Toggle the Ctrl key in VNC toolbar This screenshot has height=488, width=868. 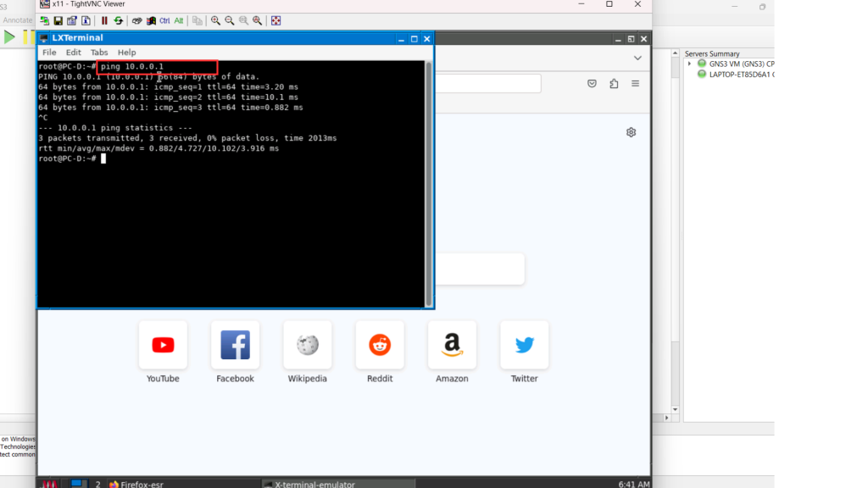pyautogui.click(x=164, y=20)
